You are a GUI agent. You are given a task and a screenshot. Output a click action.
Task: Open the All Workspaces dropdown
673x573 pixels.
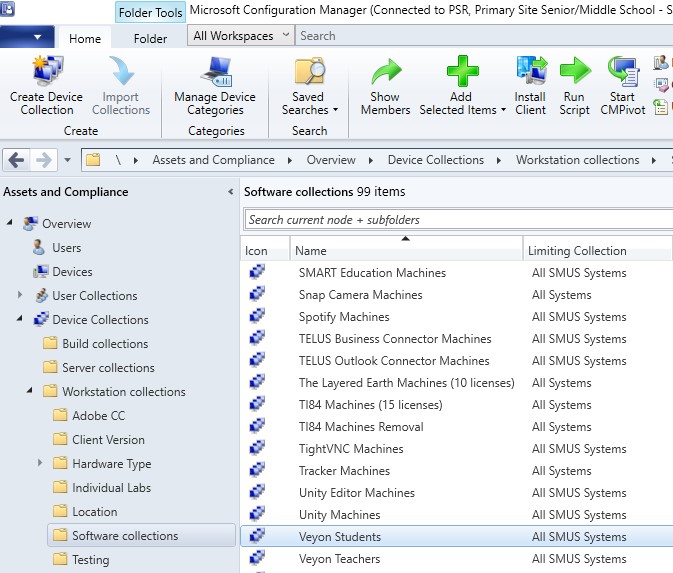241,36
